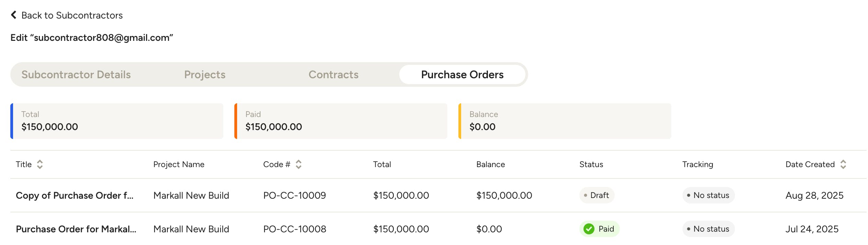Open No status tracking for PO-CC-10009
The width and height of the screenshot is (868, 245).
click(x=709, y=195)
